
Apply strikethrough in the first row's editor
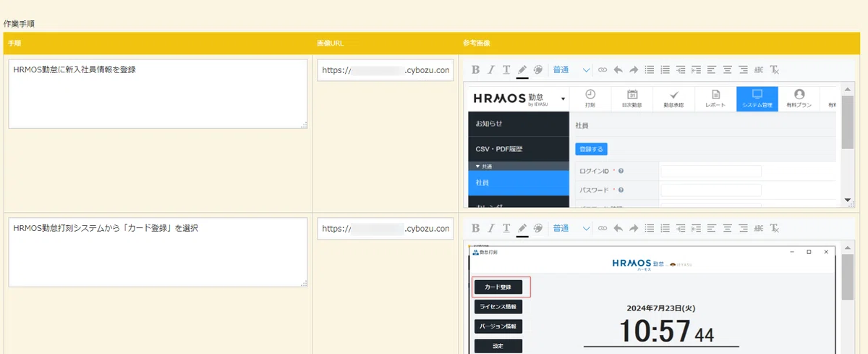tap(759, 70)
